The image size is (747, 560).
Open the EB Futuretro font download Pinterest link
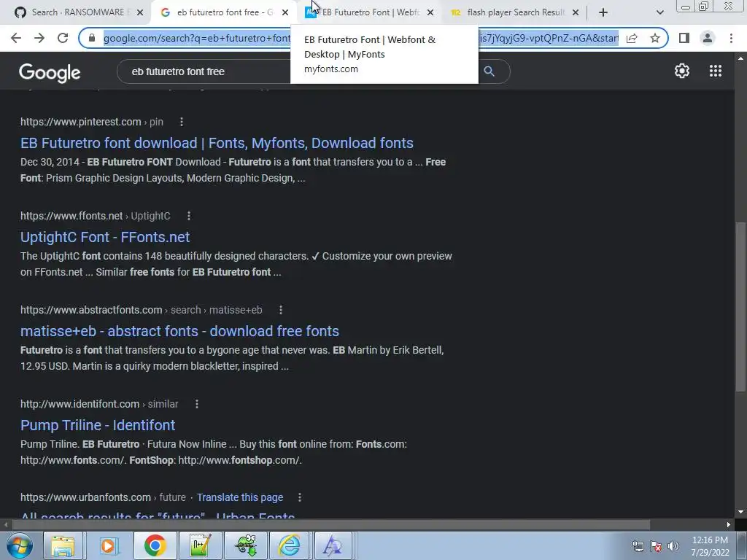(x=217, y=143)
